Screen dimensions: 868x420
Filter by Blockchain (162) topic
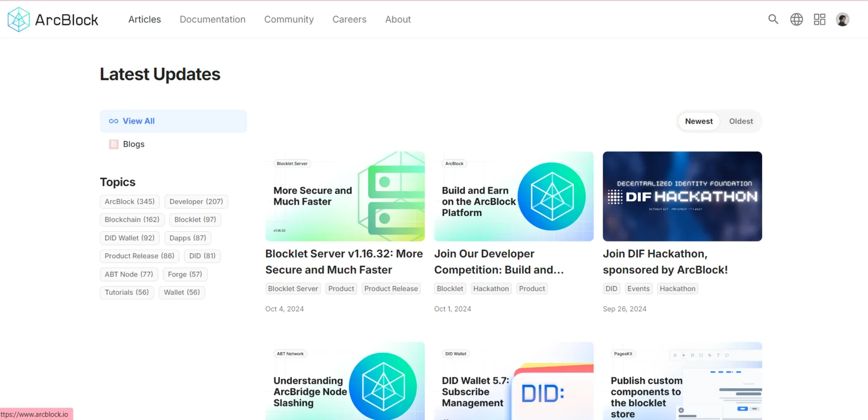(132, 220)
